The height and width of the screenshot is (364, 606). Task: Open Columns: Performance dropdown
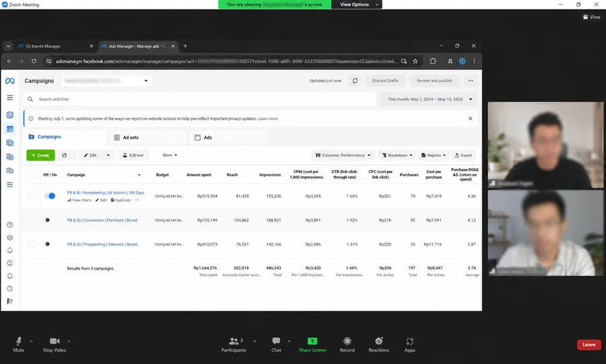[343, 155]
